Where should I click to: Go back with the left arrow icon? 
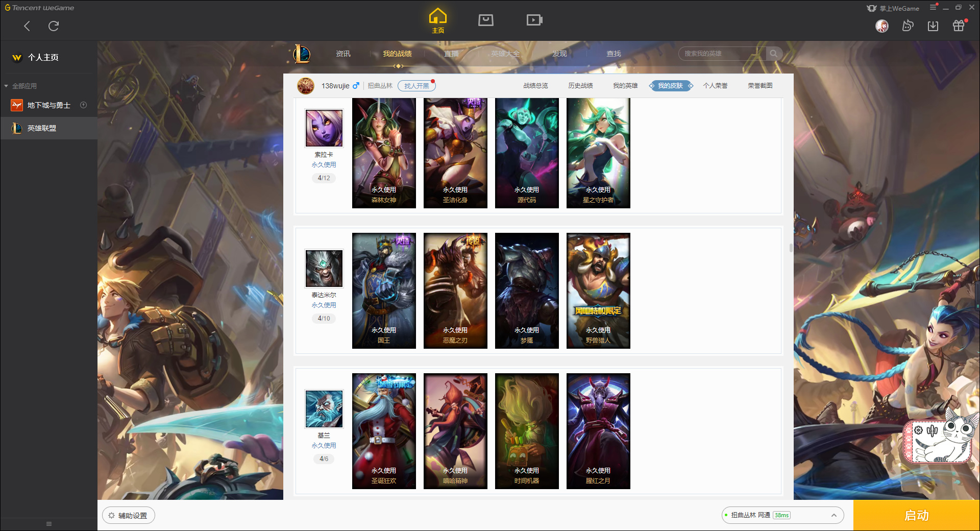click(27, 26)
